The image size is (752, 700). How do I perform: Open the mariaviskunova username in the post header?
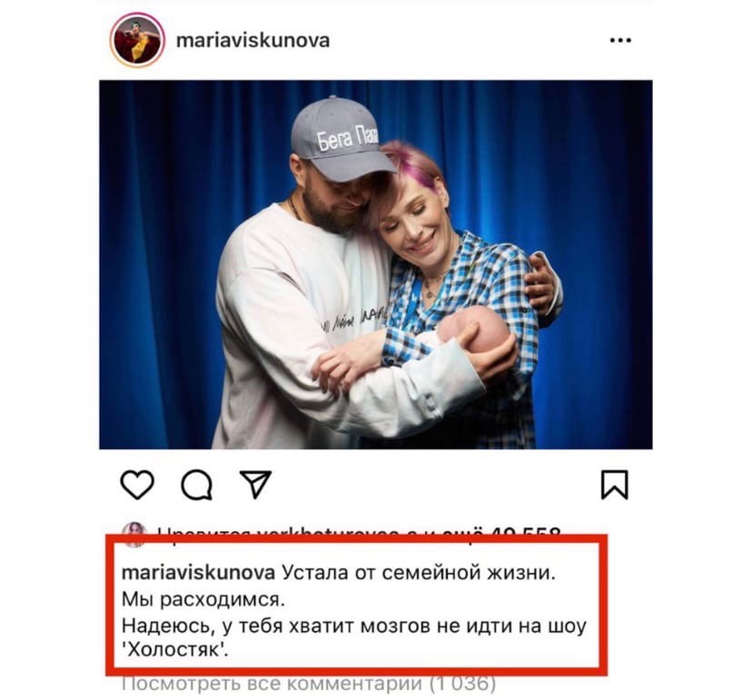click(252, 40)
